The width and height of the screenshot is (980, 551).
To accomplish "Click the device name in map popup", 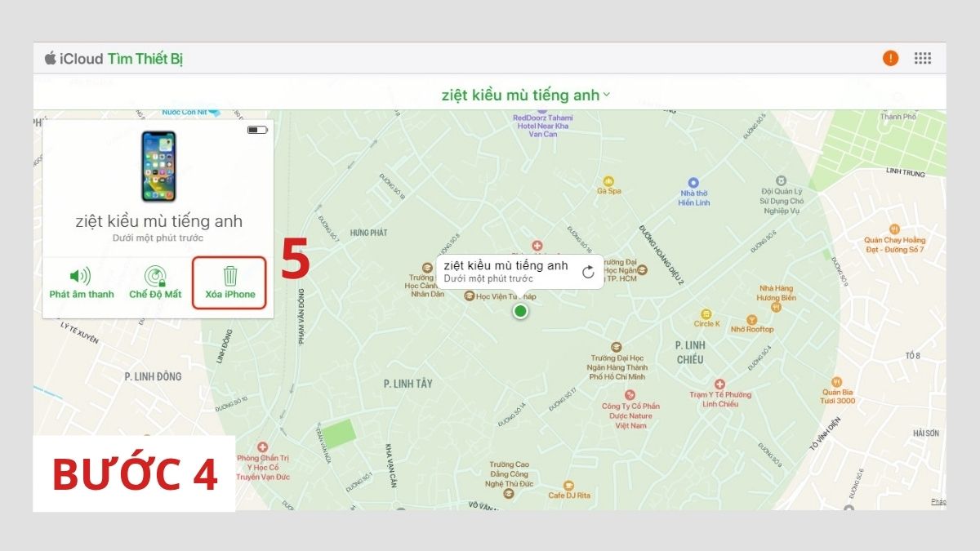I will coord(506,265).
